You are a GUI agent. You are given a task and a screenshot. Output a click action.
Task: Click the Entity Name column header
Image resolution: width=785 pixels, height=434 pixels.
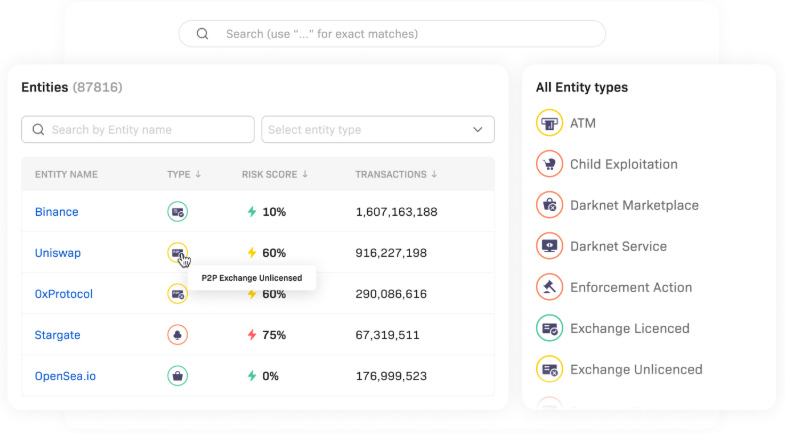(x=66, y=175)
